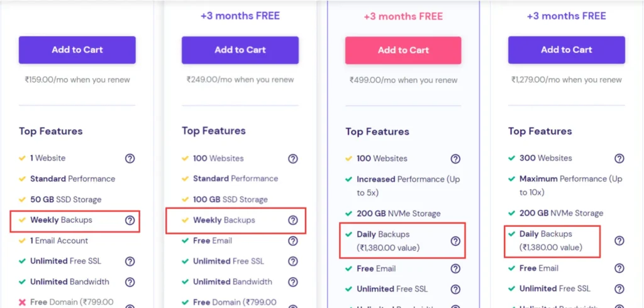Click help icon for Daily Backups in pink plan
Image resolution: width=644 pixels, height=308 pixels.
click(x=455, y=241)
